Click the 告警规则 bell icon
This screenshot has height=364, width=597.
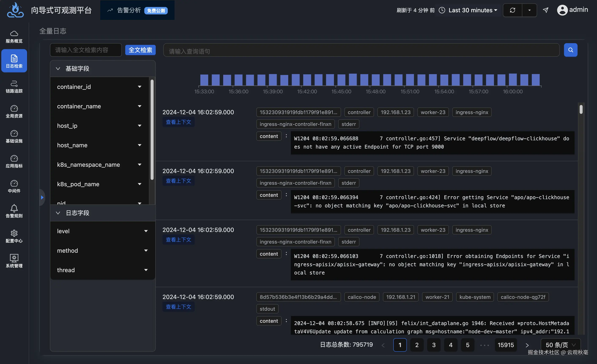(x=14, y=208)
